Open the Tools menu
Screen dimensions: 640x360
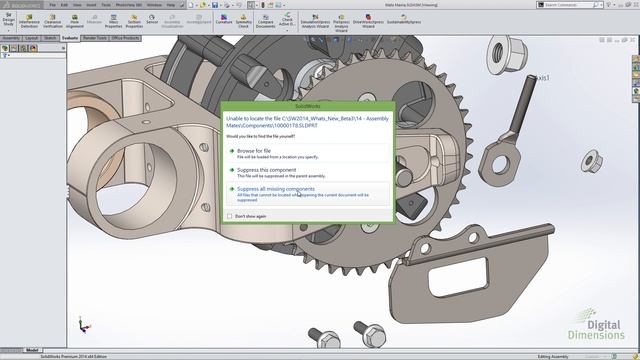106,5
